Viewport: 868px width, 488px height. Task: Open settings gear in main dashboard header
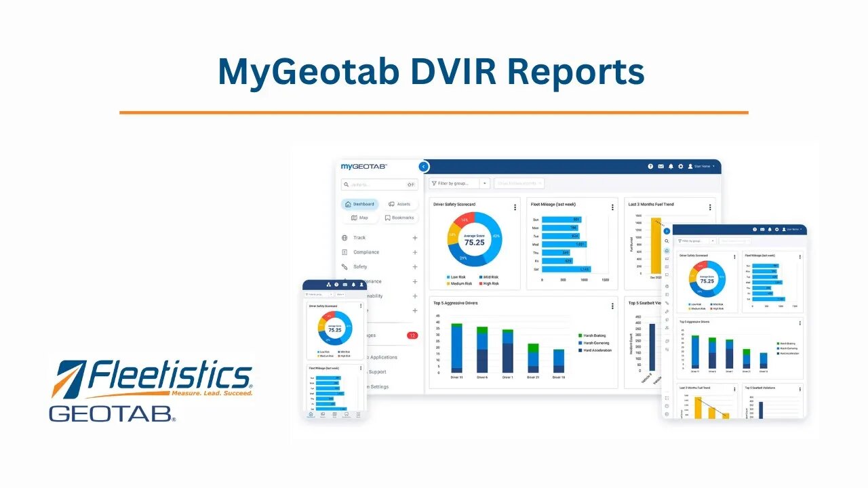(680, 166)
